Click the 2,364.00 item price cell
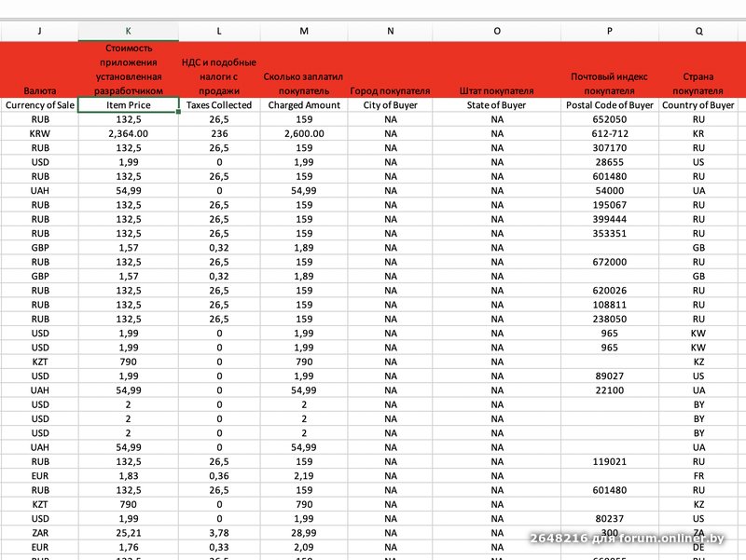The width and height of the screenshot is (746, 560). pos(129,133)
